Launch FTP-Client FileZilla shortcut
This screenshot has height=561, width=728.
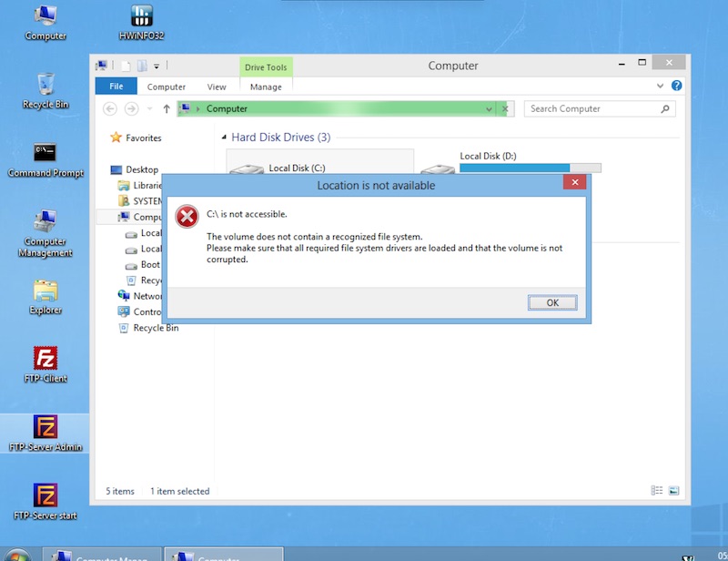(45, 360)
